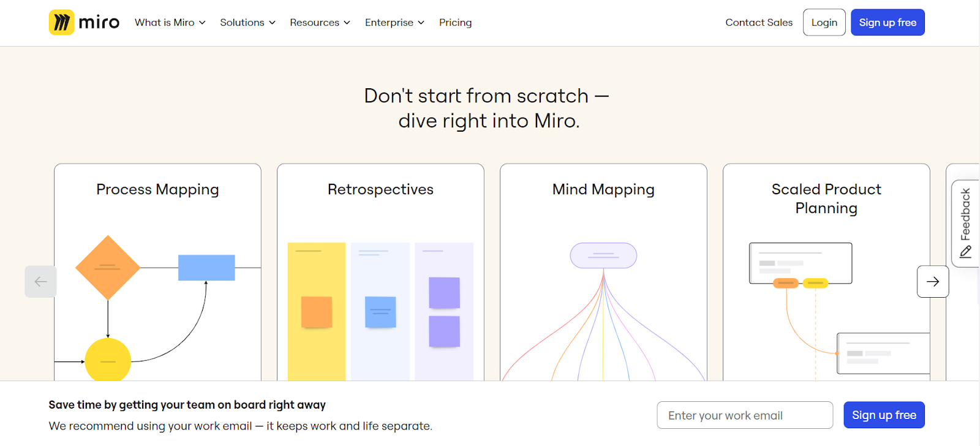Go to previous templates with left arrow
This screenshot has width=980, height=446.
coord(40,282)
